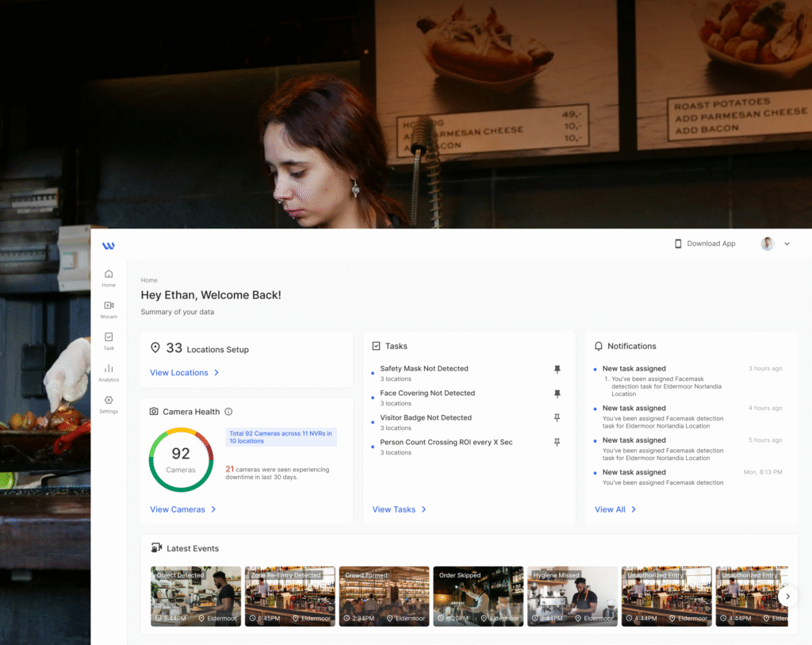The height and width of the screenshot is (645, 812).
Task: Open Home from the sidebar
Action: point(109,278)
